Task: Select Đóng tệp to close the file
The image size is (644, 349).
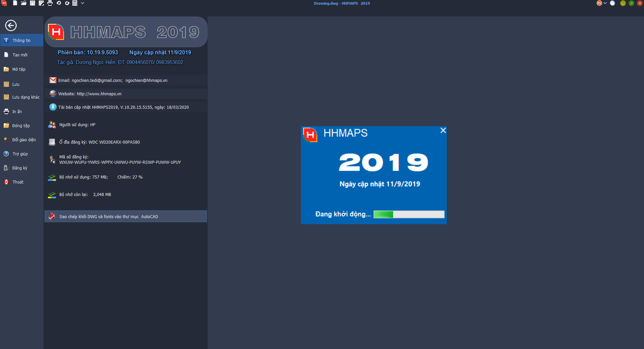Action: point(22,126)
